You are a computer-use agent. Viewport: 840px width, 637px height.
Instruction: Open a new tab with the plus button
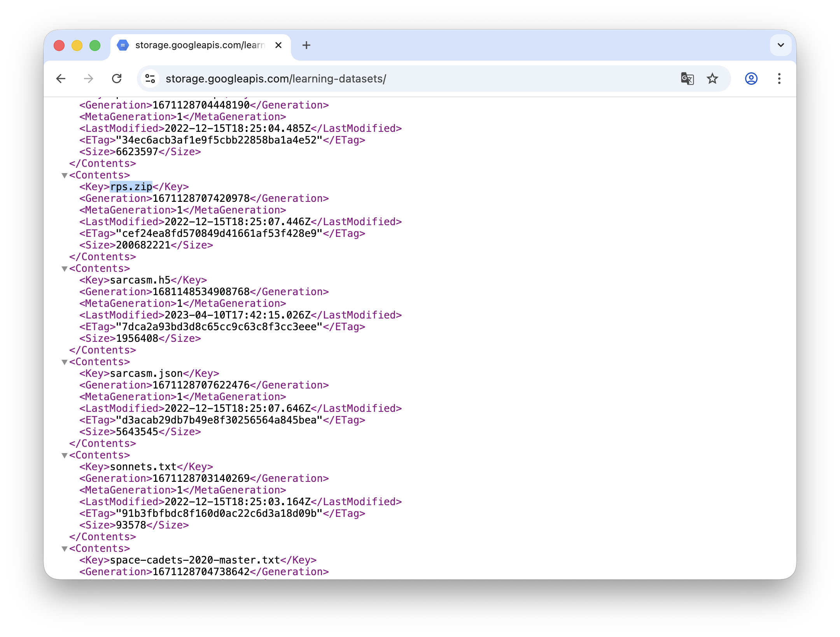click(306, 45)
